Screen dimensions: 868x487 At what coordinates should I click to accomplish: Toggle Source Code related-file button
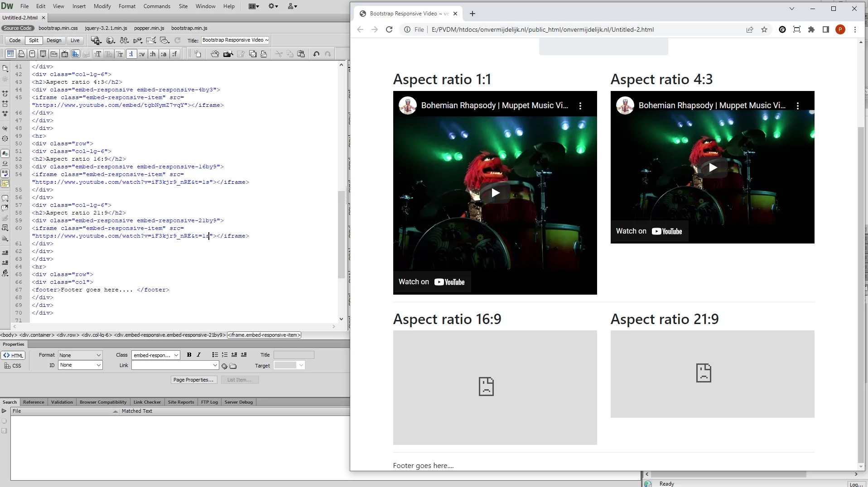pos(18,28)
